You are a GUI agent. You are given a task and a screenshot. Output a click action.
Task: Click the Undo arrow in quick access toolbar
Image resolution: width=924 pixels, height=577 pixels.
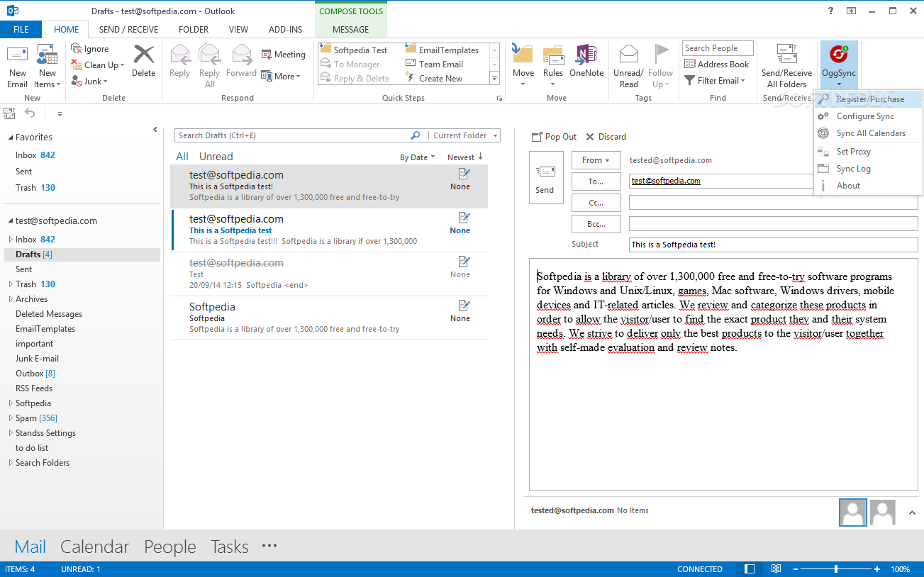[x=29, y=113]
